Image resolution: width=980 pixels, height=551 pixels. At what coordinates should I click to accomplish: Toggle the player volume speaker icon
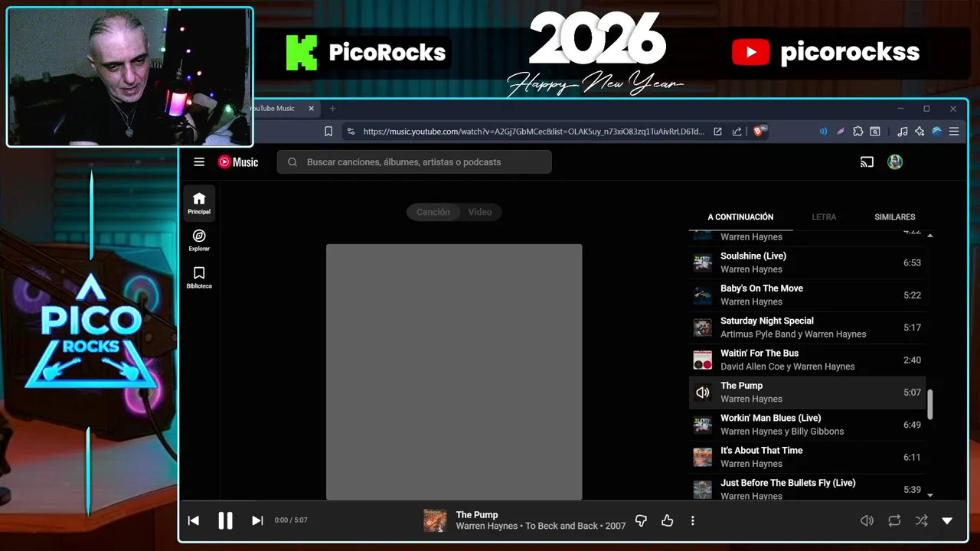pyautogui.click(x=867, y=520)
